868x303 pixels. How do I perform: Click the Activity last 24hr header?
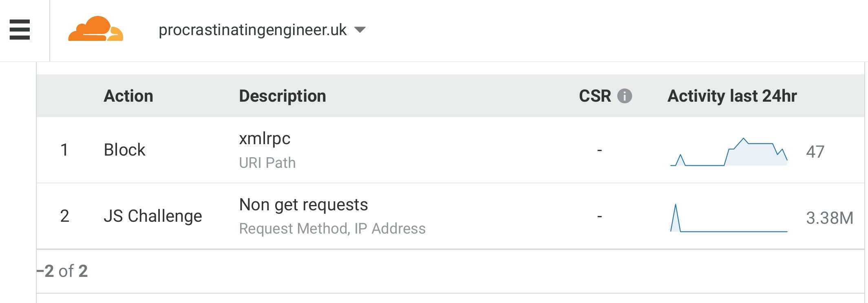732,96
